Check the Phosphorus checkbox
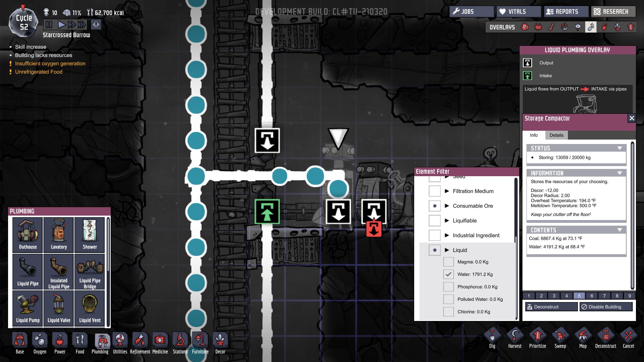 448,287
